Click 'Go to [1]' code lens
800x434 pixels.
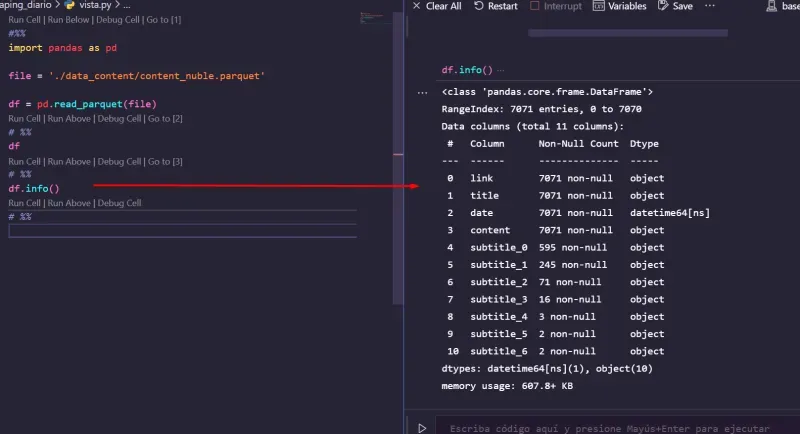(x=164, y=20)
